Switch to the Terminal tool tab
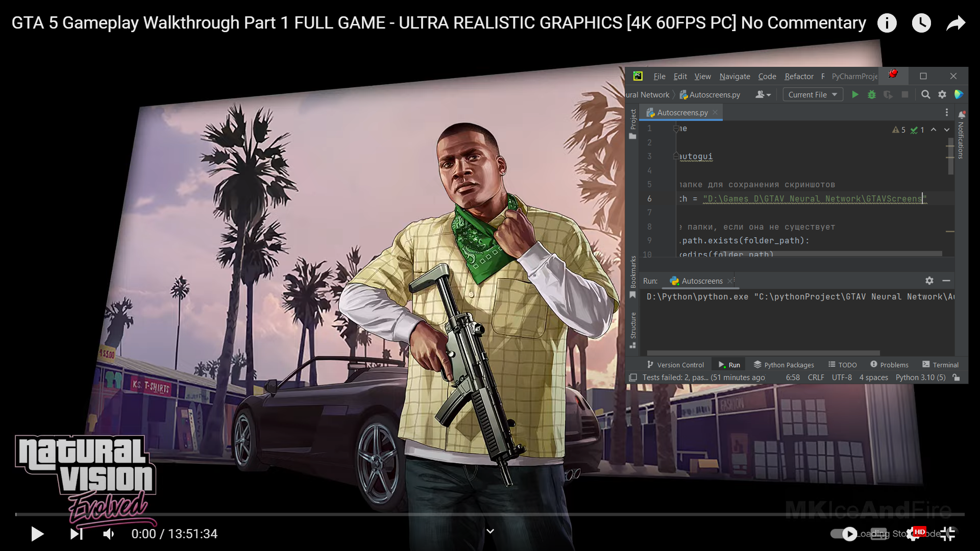This screenshot has height=551, width=980. (940, 365)
